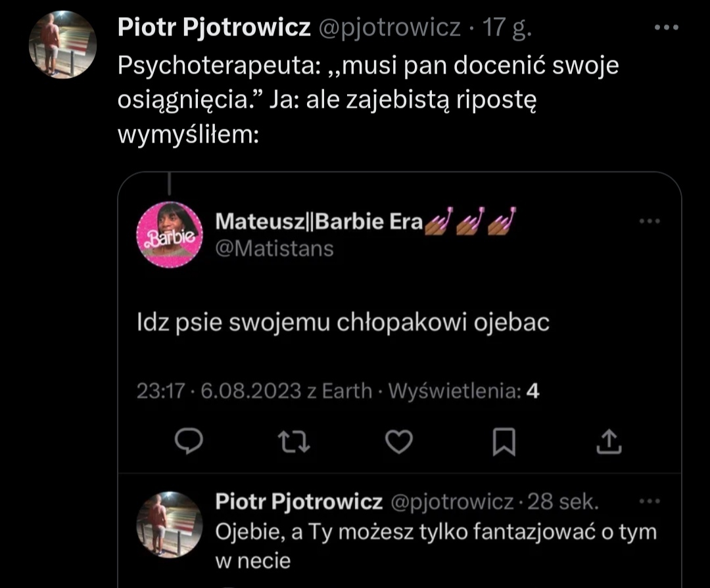710x588 pixels.
Task: Tap the share upload icon
Action: (x=608, y=443)
